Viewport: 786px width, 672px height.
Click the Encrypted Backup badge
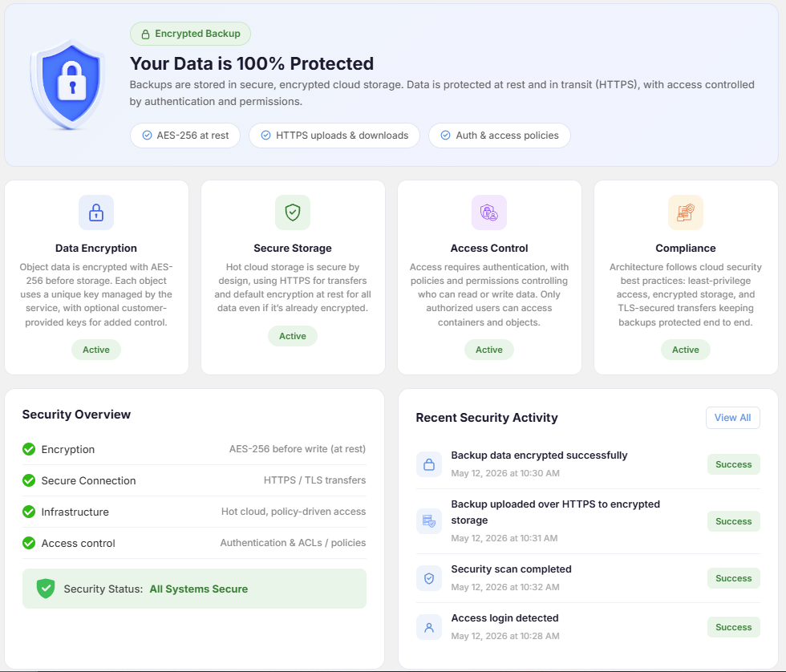tap(191, 34)
